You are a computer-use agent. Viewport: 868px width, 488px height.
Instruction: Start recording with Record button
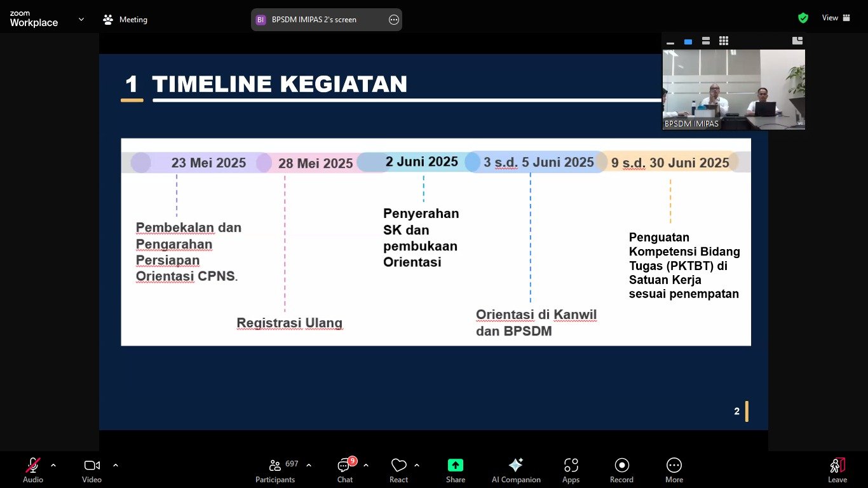click(622, 471)
